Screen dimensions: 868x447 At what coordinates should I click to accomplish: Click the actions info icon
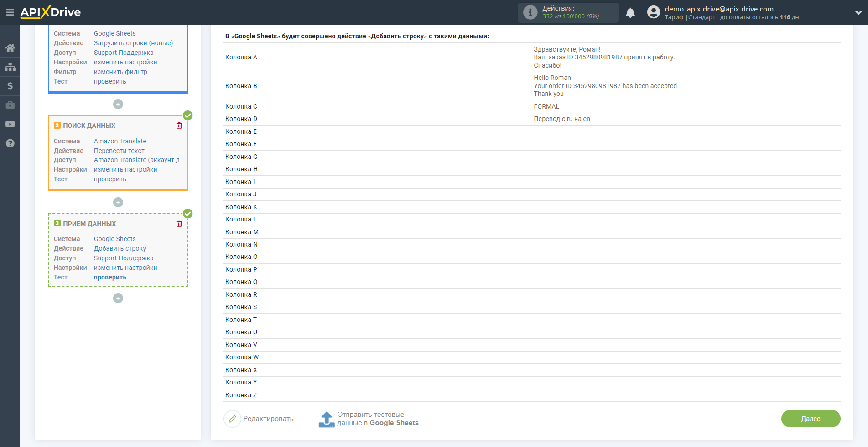pyautogui.click(x=530, y=12)
